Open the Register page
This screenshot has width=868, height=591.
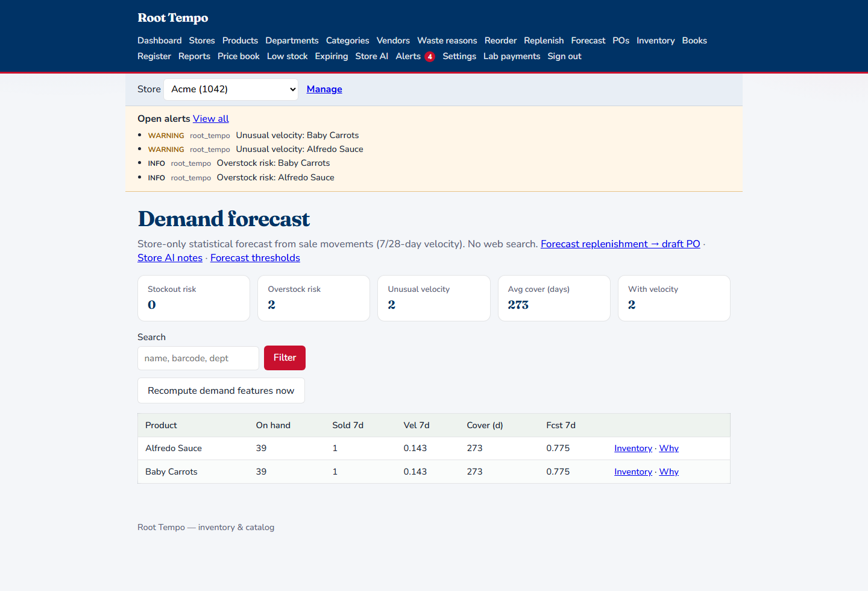tap(154, 56)
